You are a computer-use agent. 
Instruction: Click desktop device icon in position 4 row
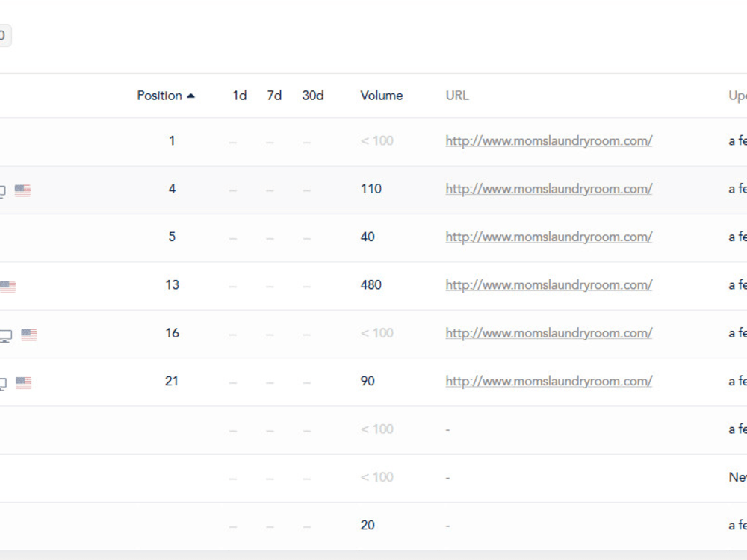2,191
